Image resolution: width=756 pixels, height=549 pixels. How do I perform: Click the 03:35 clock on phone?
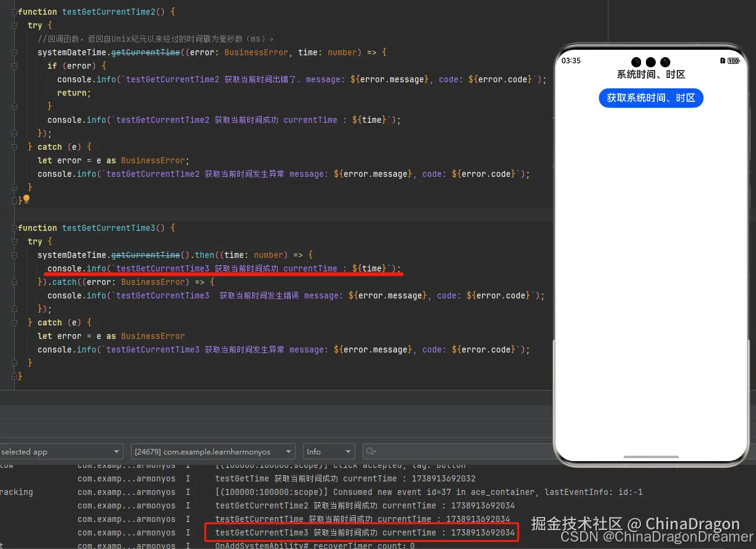point(571,61)
